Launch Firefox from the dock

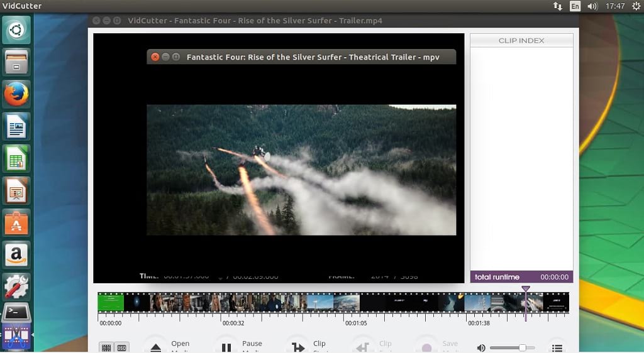(16, 94)
